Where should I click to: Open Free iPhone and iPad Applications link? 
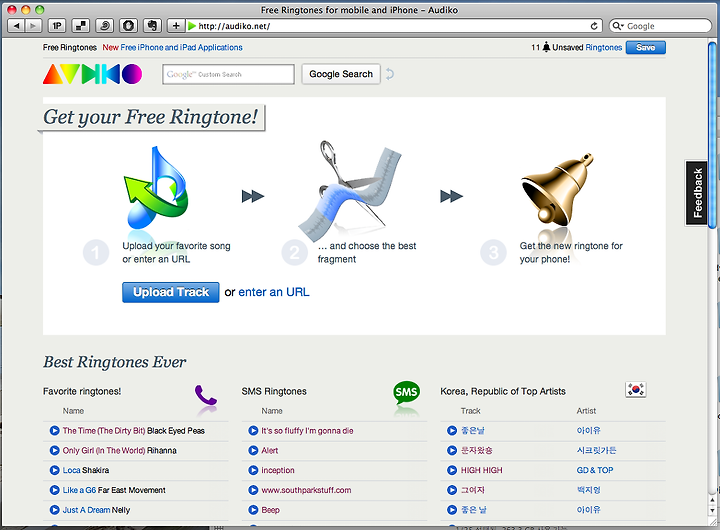tap(181, 47)
